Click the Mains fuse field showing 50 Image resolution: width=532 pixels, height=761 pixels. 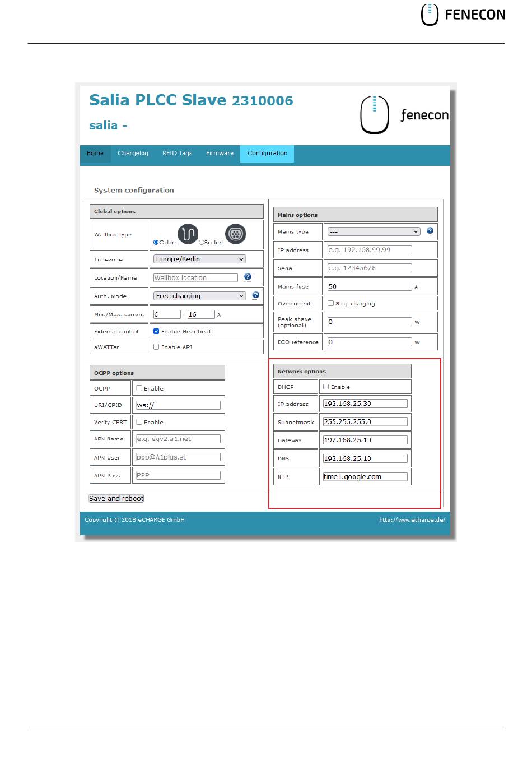coord(370,286)
